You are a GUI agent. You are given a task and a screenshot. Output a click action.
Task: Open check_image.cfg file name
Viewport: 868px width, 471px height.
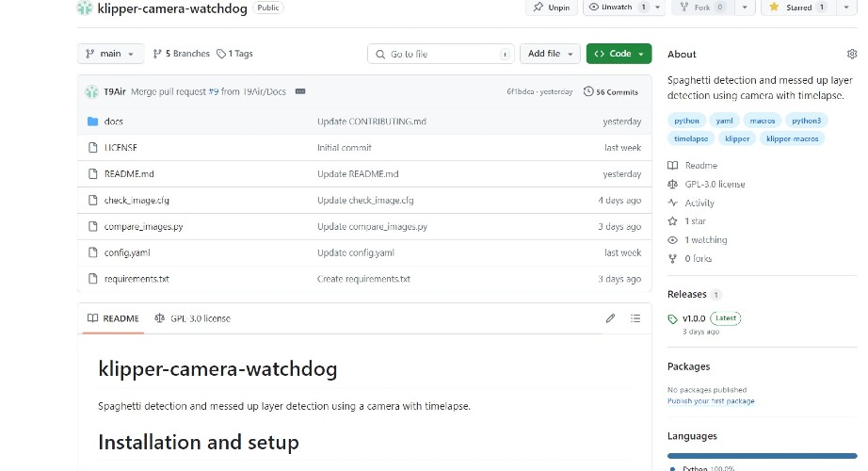coord(137,200)
